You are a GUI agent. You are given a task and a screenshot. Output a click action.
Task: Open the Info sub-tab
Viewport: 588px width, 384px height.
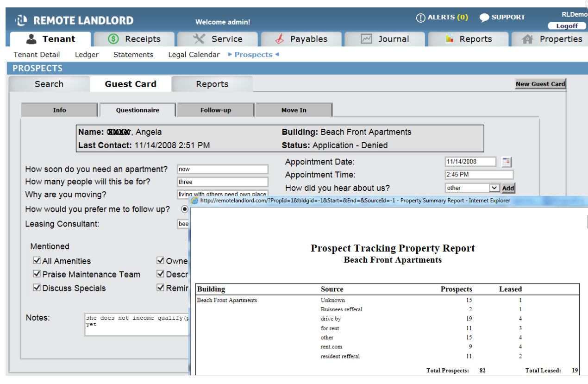tap(59, 110)
